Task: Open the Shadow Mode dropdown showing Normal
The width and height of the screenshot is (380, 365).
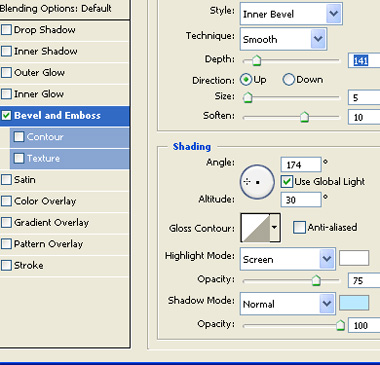Action: pos(288,304)
